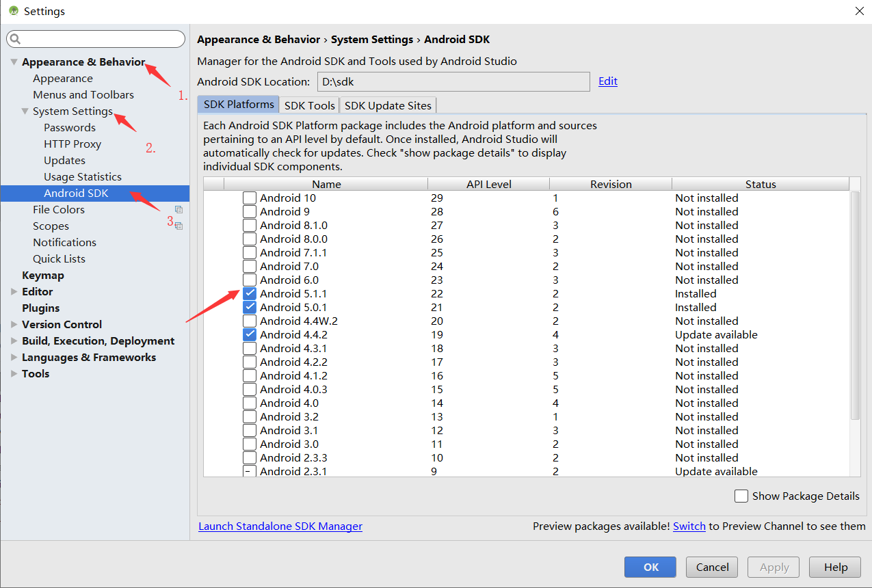Click the Cancel button
The image size is (872, 588).
(712, 567)
